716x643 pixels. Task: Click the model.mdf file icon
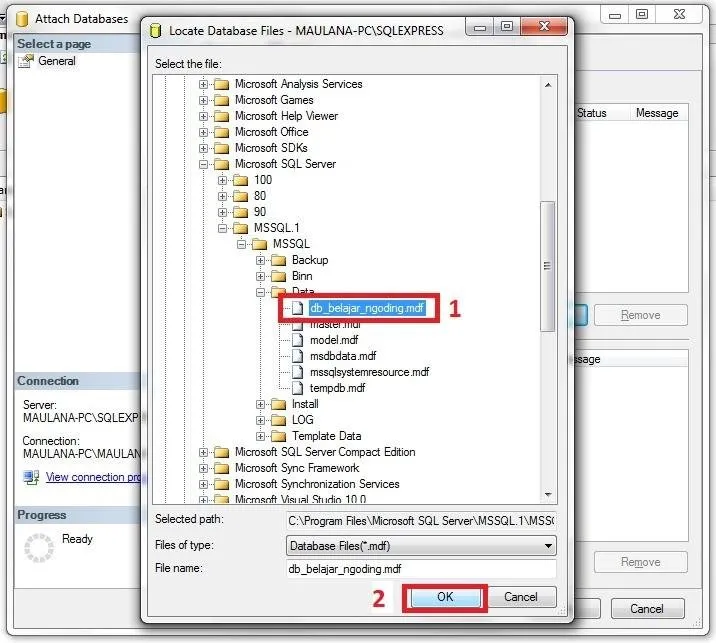point(297,340)
